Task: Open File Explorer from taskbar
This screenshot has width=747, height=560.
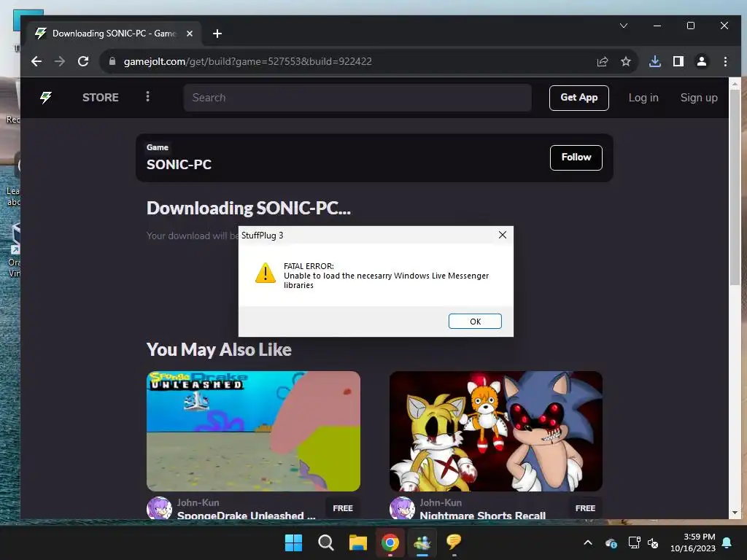Action: click(357, 542)
